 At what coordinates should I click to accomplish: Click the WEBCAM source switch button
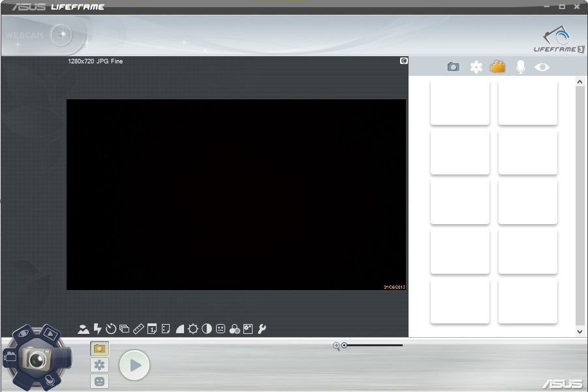coord(61,35)
